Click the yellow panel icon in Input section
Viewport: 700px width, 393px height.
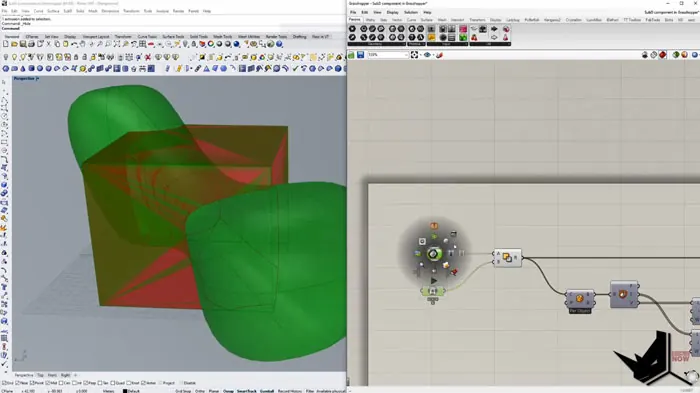431,38
